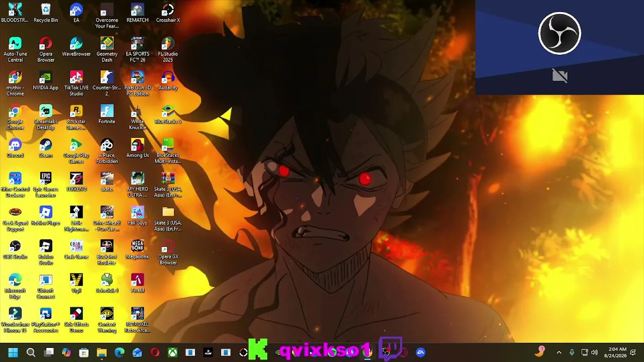
Task: Open the NVIDIA App
Action: pyautogui.click(x=46, y=81)
